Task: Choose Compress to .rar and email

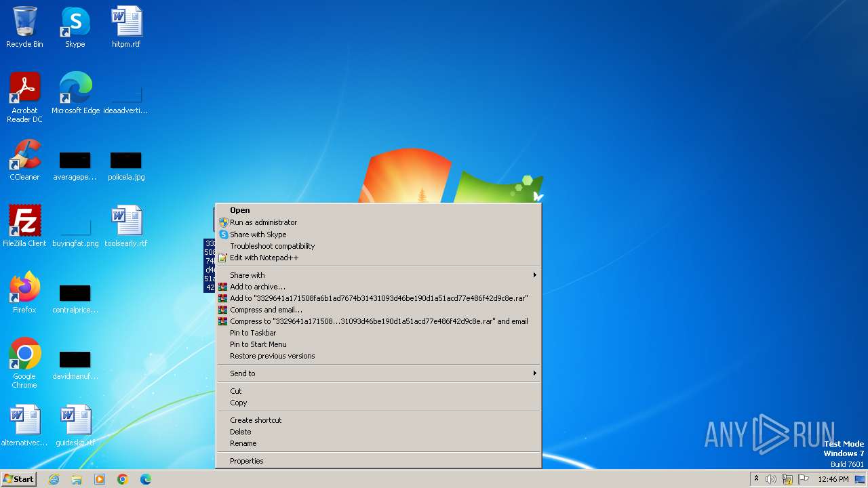Action: click(x=378, y=321)
